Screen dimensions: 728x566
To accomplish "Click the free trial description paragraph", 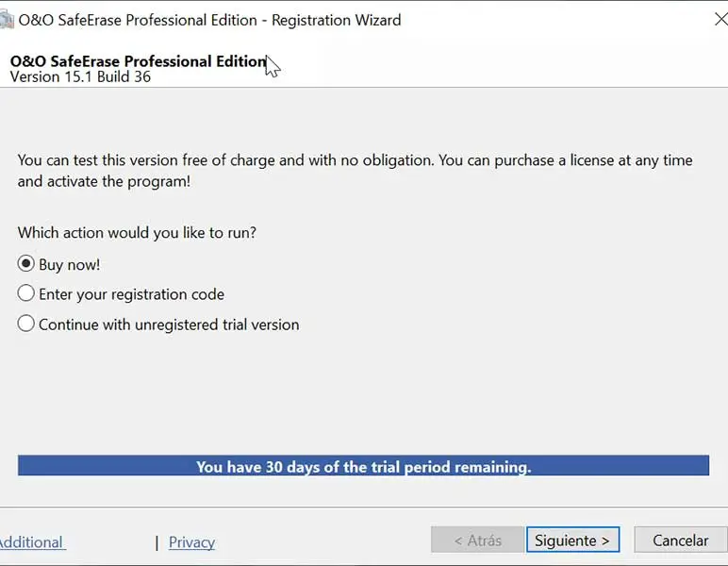I will [355, 170].
